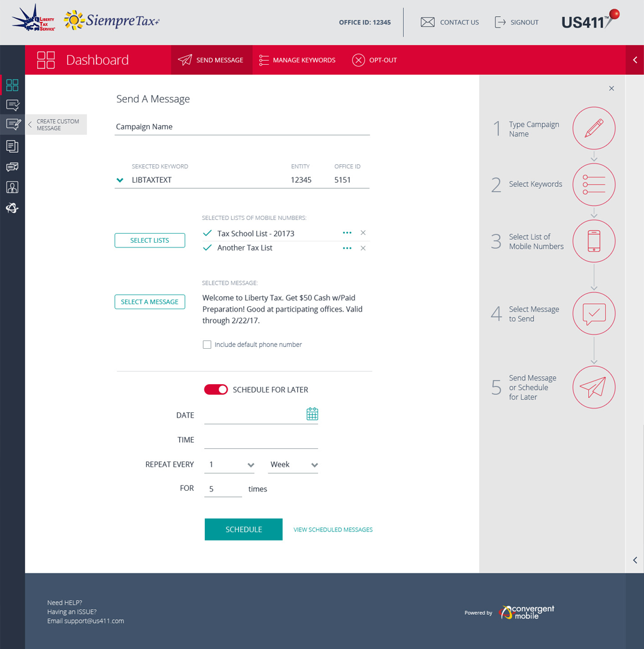Check Include default phone number

pos(207,345)
